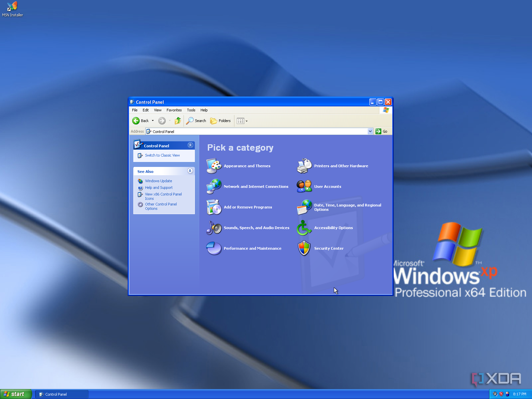Screen dimensions: 532x399
Task: Go up one folder level
Action: coord(178,121)
